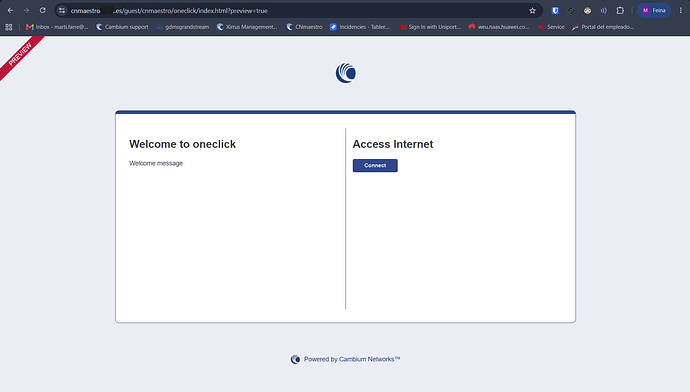Open the CNmaestro bookmark
The width and height of the screenshot is (690, 392).
pos(304,27)
